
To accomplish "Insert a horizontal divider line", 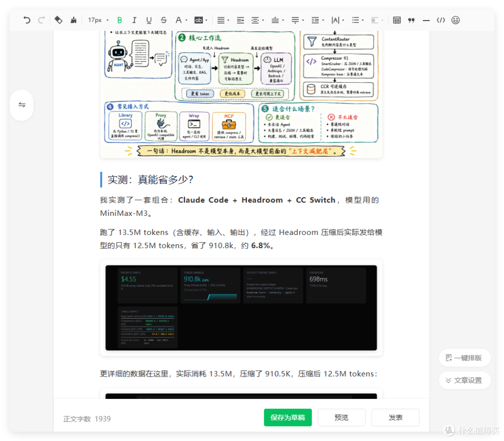I will tap(426, 20).
